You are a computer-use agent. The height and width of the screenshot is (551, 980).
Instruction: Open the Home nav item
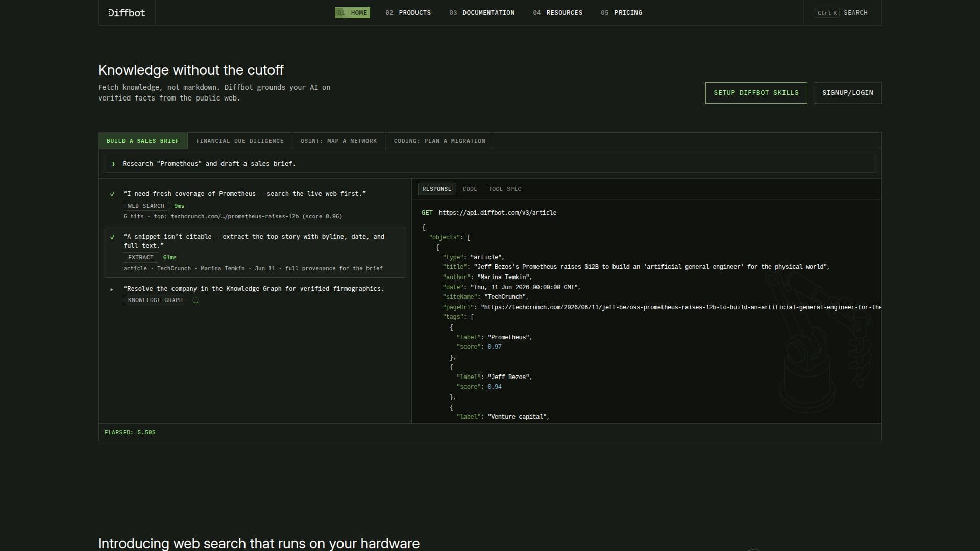(352, 13)
